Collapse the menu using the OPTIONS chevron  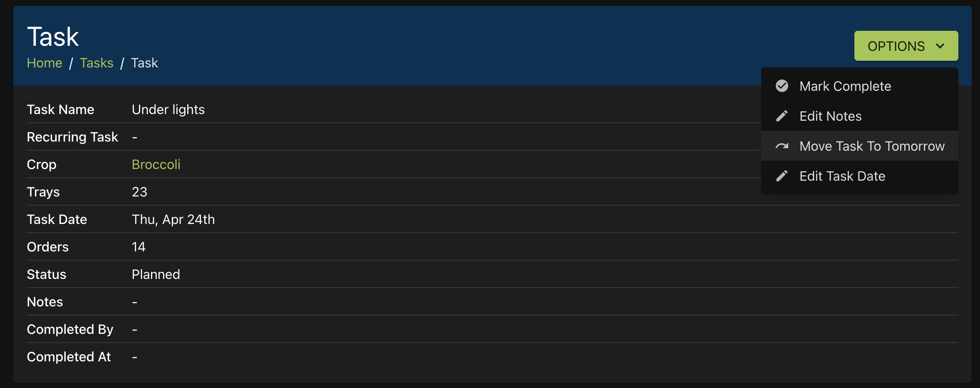click(x=940, y=46)
